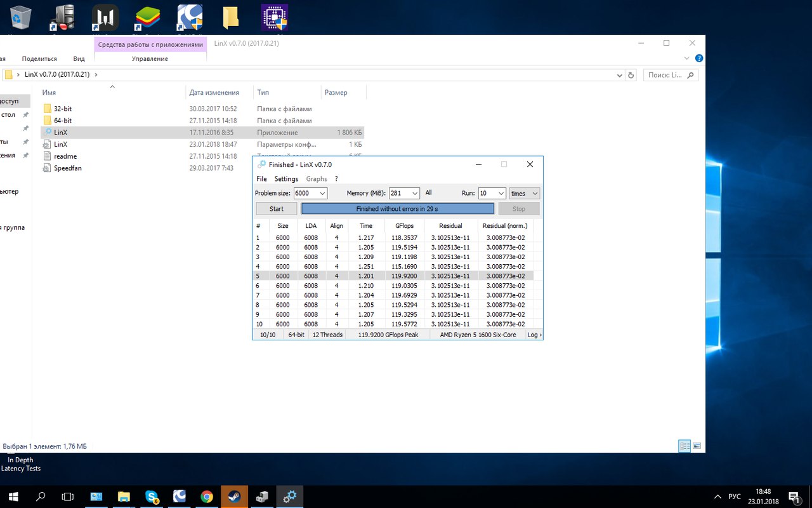
Task: Click the Start button in LinX
Action: click(x=277, y=209)
